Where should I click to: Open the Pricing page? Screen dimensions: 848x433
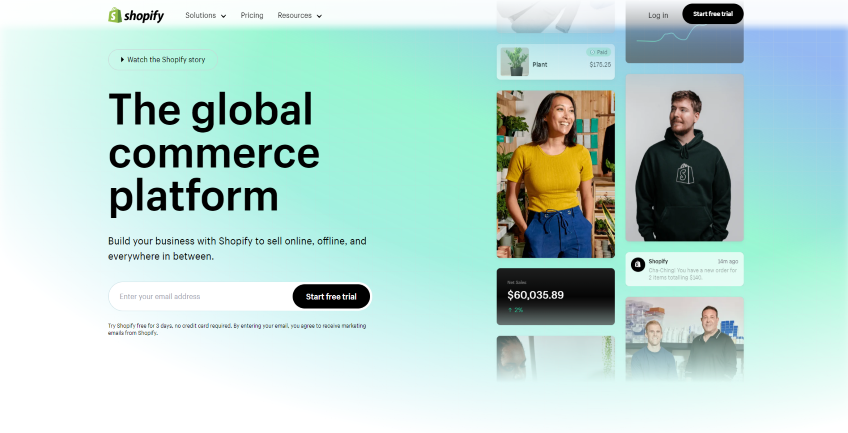(252, 16)
